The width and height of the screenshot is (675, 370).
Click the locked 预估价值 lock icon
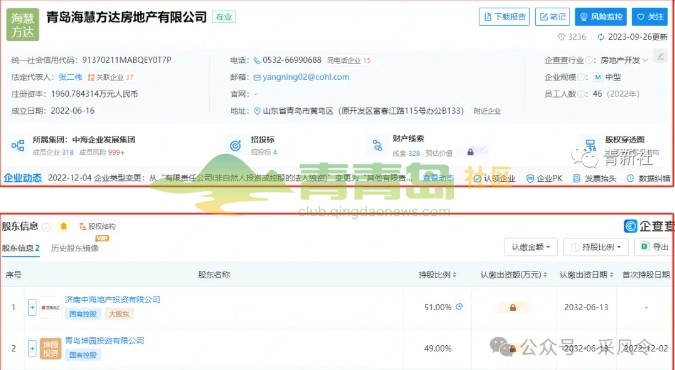click(x=471, y=152)
